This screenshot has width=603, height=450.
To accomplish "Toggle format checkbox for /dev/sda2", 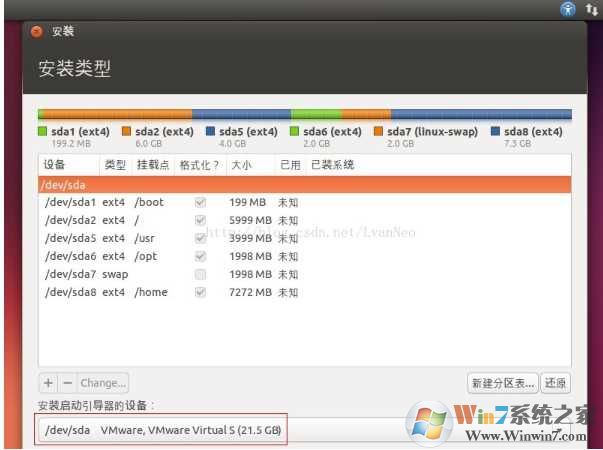I will coord(200,220).
